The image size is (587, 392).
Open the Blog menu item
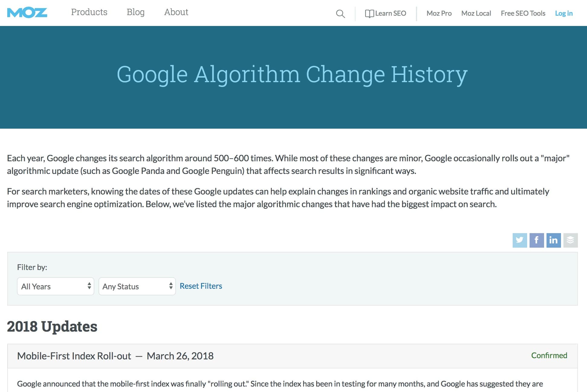pyautogui.click(x=136, y=12)
